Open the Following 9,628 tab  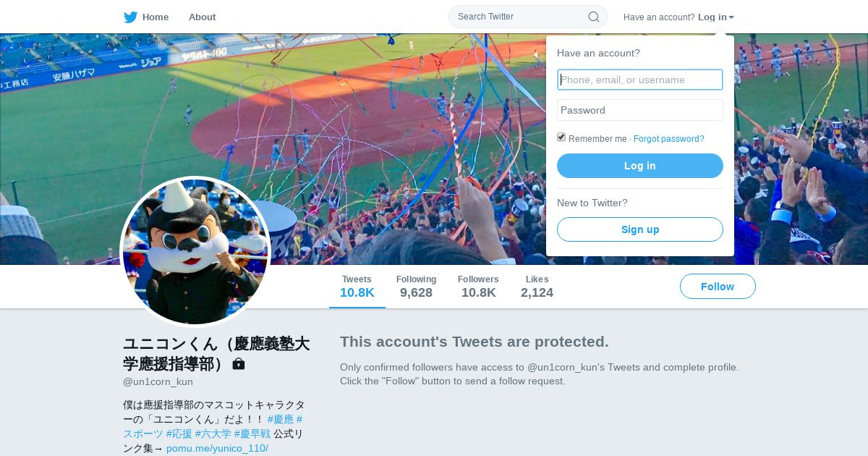[416, 287]
